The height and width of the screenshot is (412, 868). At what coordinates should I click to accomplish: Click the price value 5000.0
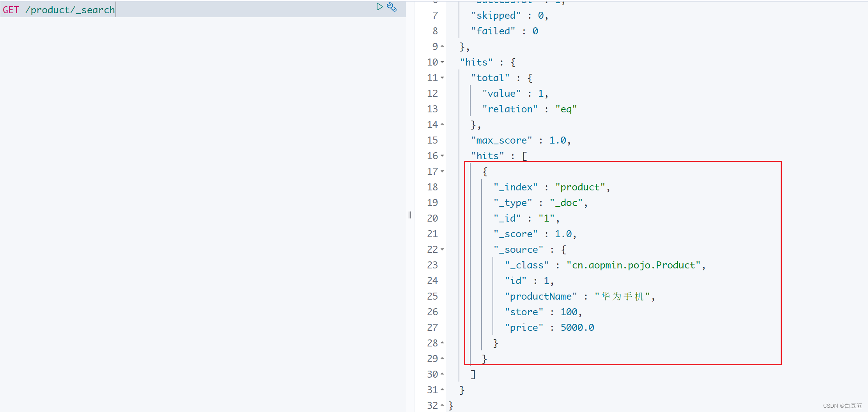577,328
